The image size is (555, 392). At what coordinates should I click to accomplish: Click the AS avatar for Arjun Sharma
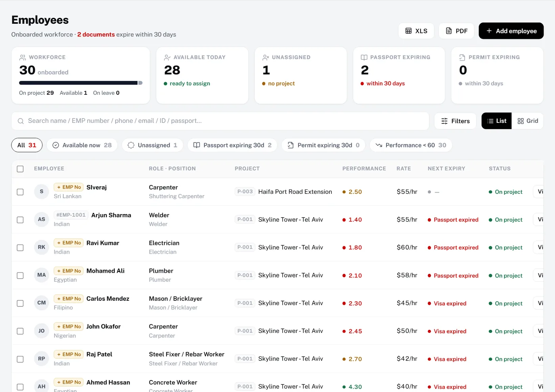(42, 219)
